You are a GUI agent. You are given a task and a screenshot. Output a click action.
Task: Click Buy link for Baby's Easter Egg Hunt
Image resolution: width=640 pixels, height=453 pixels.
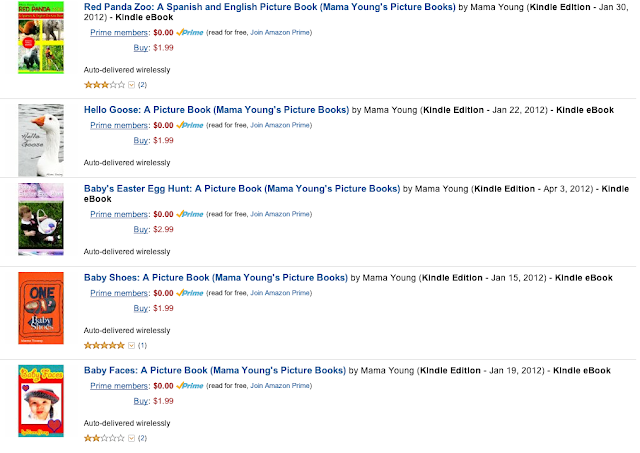[x=140, y=230]
